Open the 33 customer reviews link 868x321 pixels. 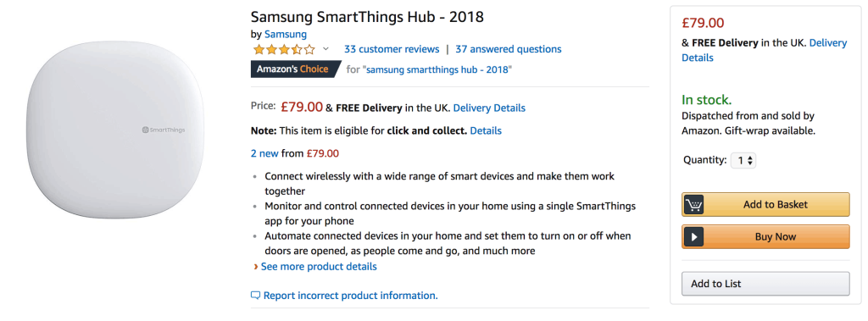pos(392,49)
